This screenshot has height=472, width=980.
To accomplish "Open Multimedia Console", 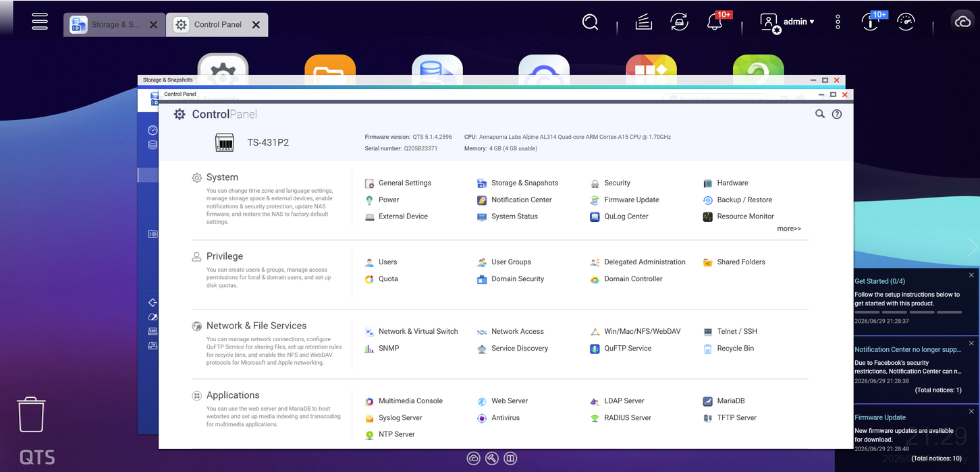I will 404,401.
